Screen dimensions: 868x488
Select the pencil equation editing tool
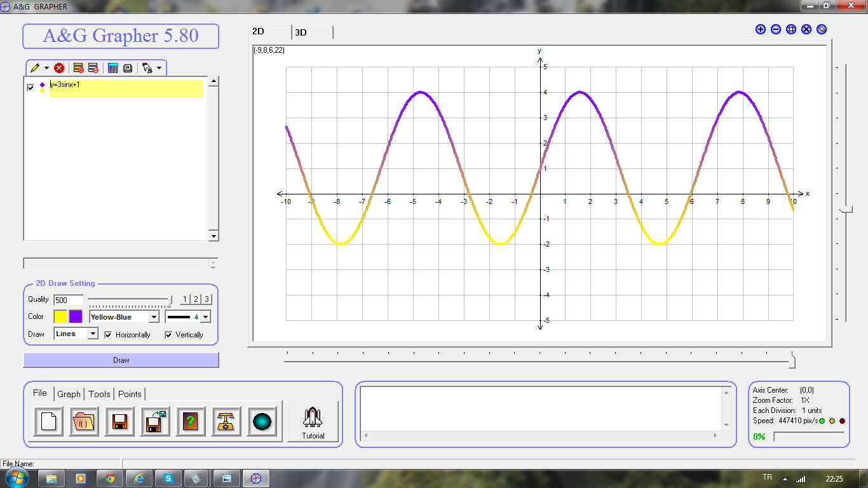35,68
